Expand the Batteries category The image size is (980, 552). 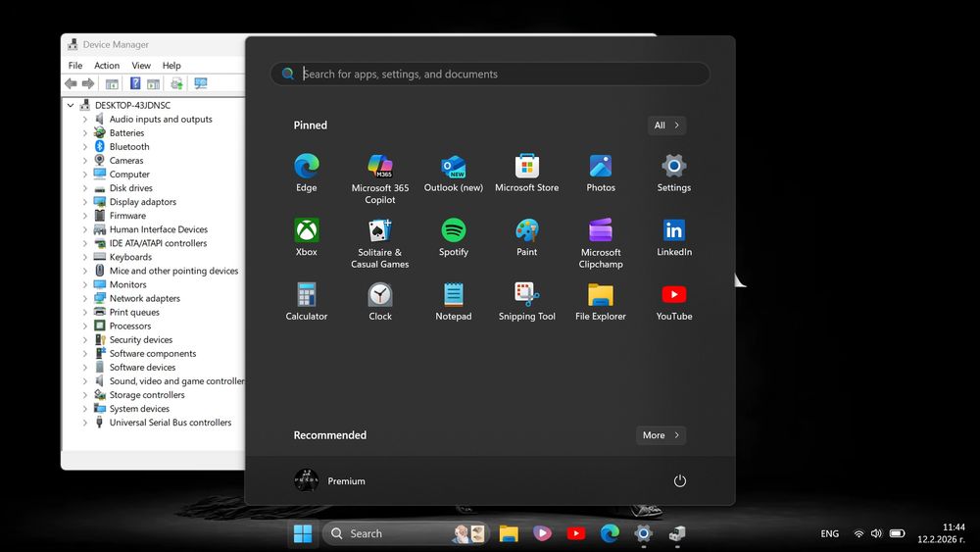pyautogui.click(x=85, y=132)
